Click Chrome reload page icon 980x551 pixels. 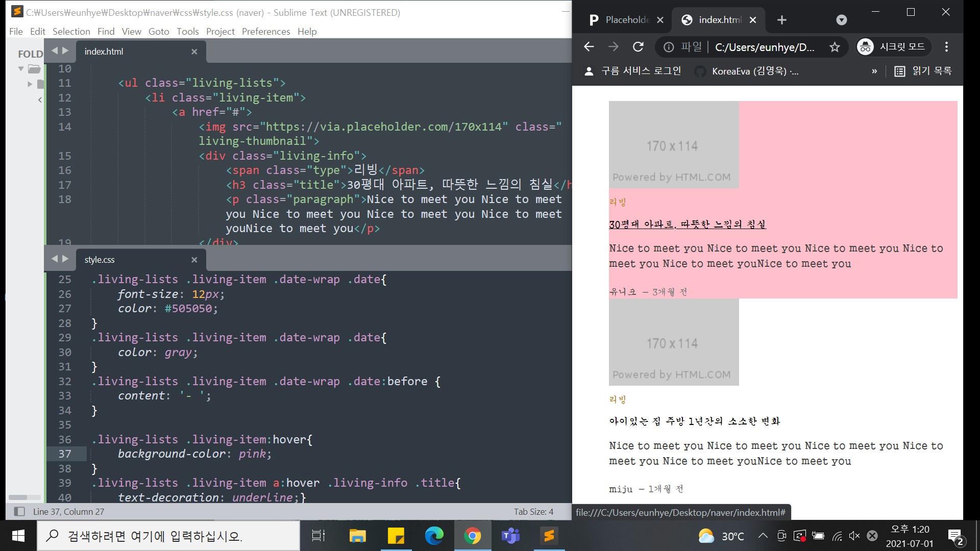click(638, 47)
